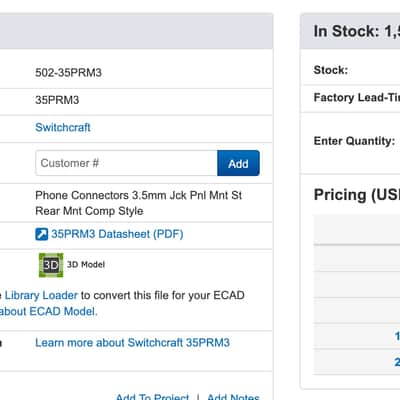Click the In Stock heading

click(x=357, y=31)
